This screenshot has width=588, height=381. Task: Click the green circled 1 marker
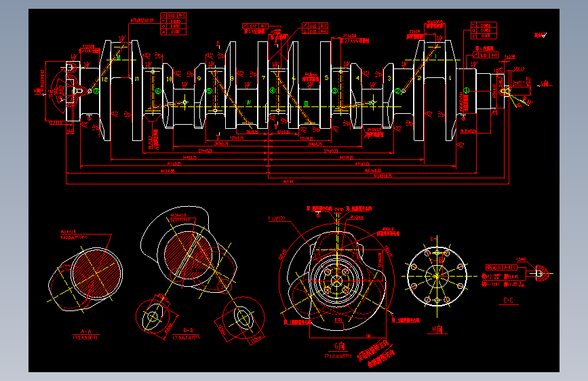point(466,90)
